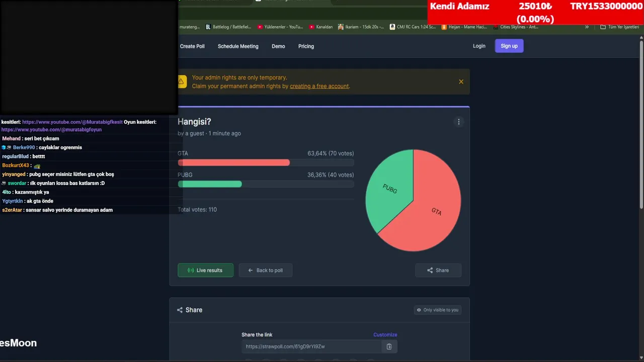
Task: Click the 4lto username in chat
Action: 7,192
